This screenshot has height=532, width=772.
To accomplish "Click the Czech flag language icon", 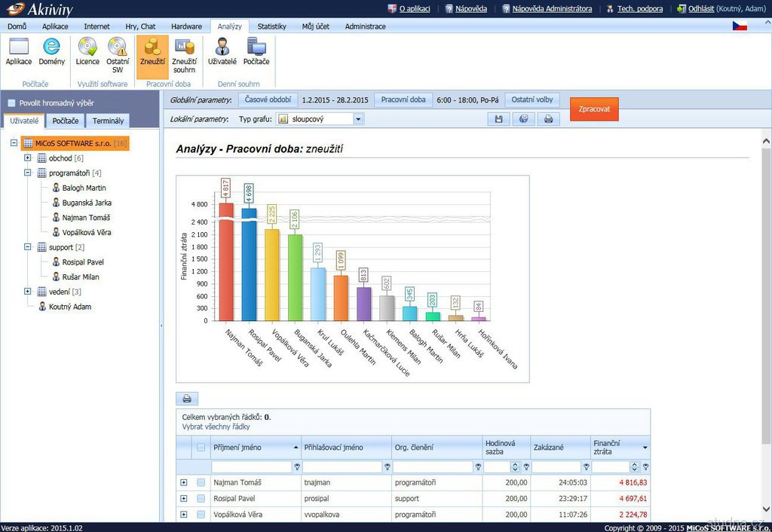I will click(740, 26).
